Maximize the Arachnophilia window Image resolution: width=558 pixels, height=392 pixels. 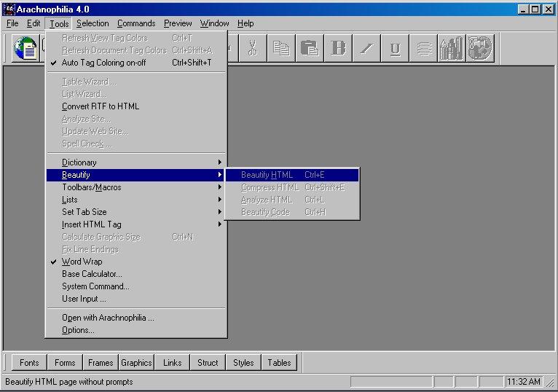pos(535,9)
